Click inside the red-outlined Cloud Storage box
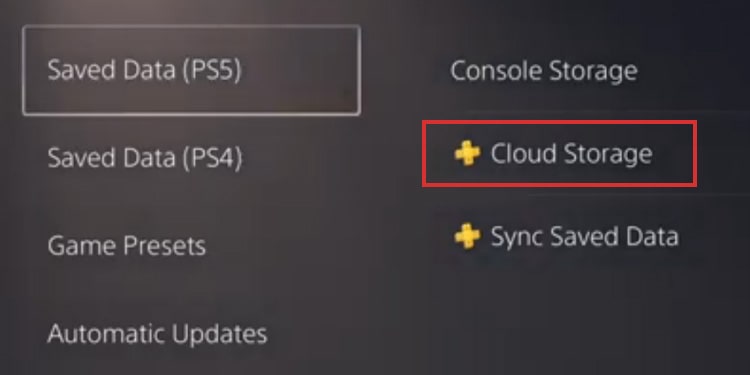 559,154
